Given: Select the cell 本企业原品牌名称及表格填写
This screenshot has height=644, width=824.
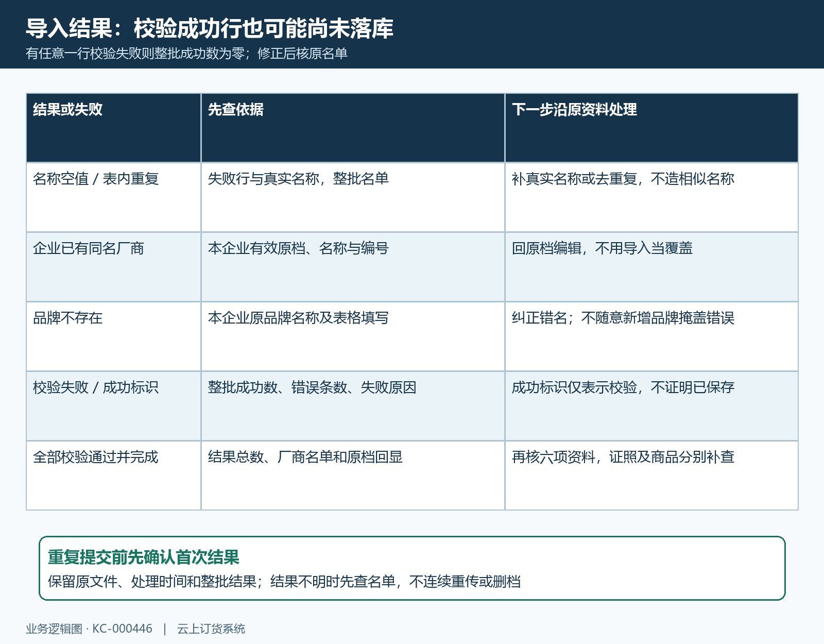Looking at the screenshot, I should [x=353, y=336].
